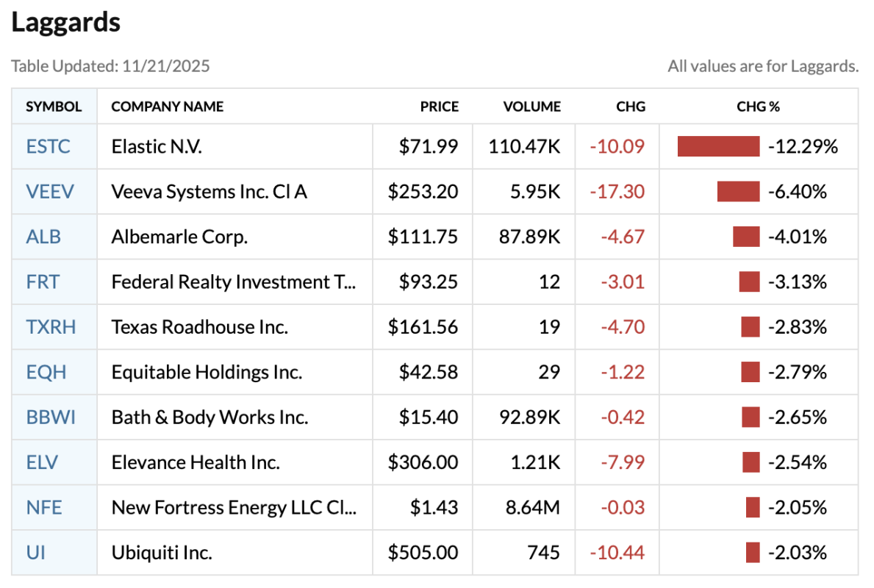Open the VEEV ticker symbol link

pos(50,192)
